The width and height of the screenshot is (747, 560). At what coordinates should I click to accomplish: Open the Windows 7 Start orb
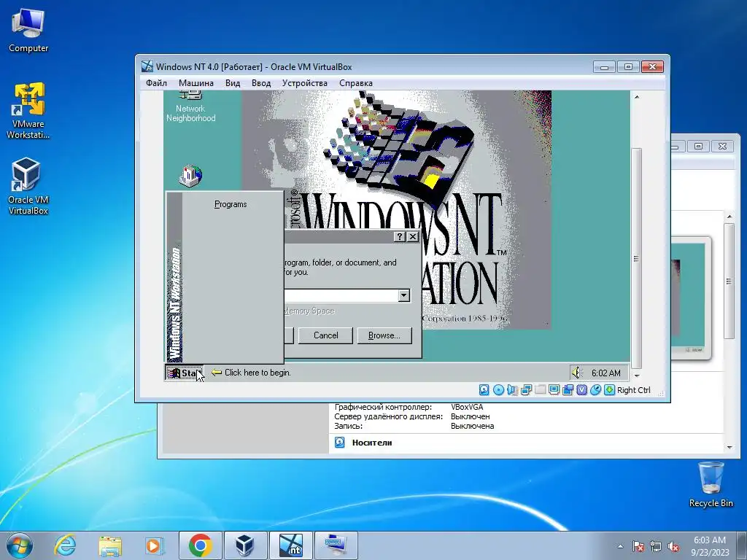(x=20, y=545)
